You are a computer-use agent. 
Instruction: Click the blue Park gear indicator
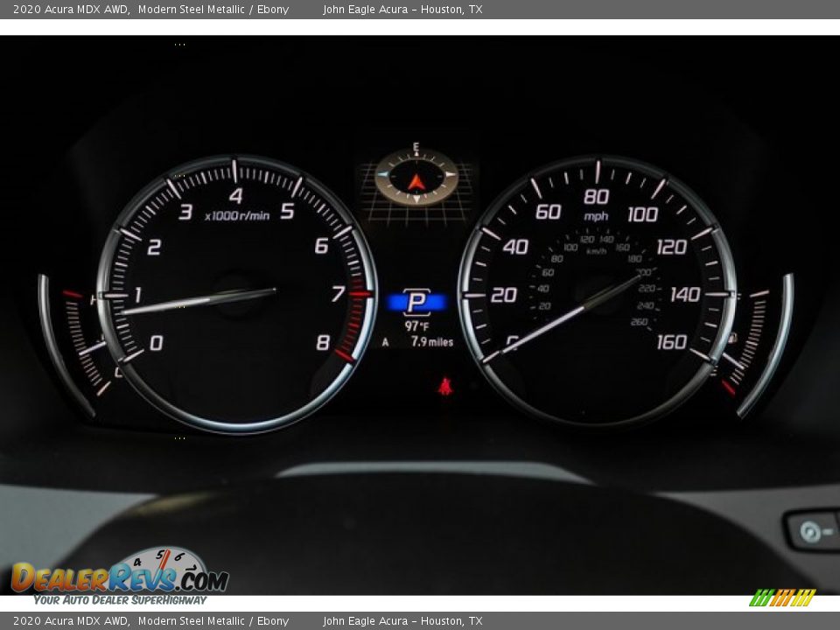(x=416, y=303)
